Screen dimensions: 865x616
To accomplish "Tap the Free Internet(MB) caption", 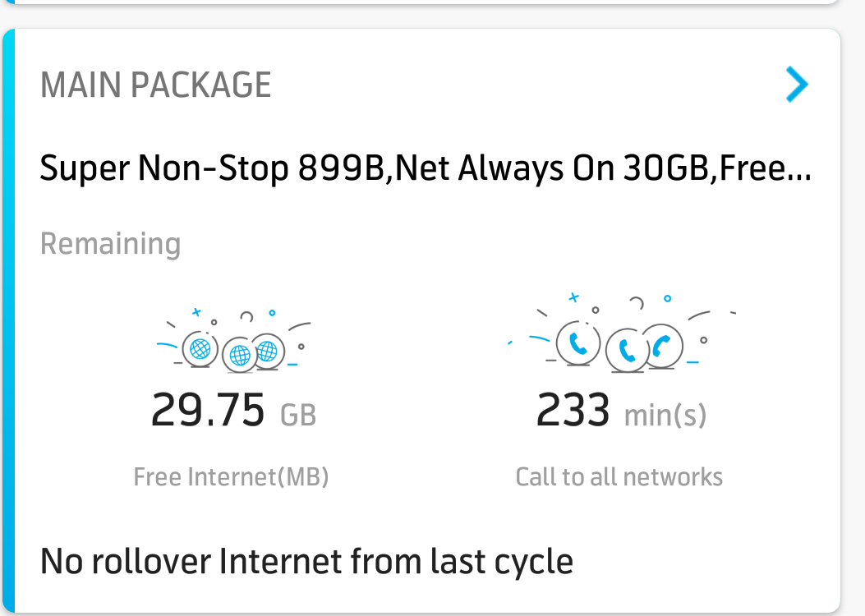I will pyautogui.click(x=231, y=477).
